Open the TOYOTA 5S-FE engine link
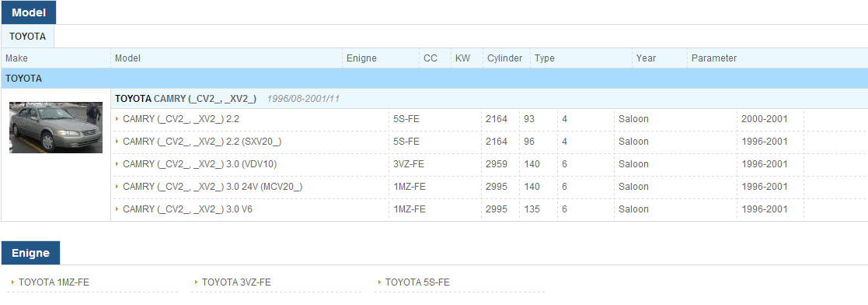868x305 pixels. (417, 282)
